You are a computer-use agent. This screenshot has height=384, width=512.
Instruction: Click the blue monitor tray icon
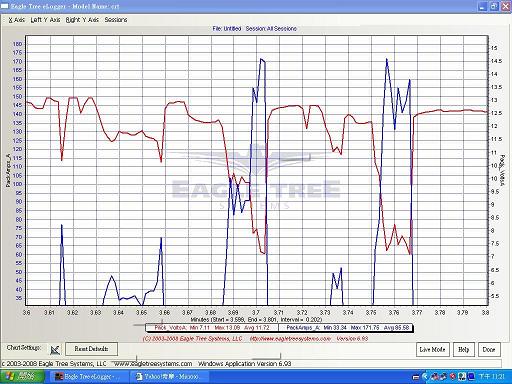tap(471, 377)
